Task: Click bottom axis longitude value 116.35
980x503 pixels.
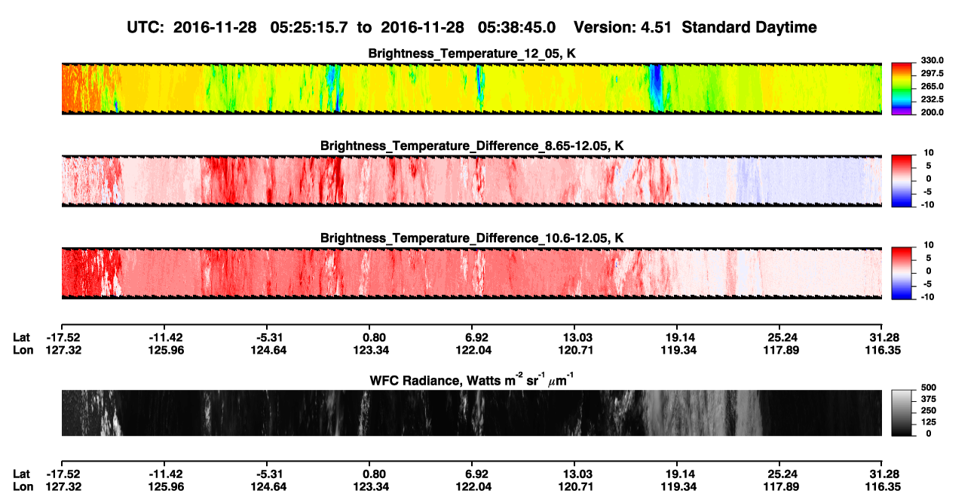Action: [885, 486]
